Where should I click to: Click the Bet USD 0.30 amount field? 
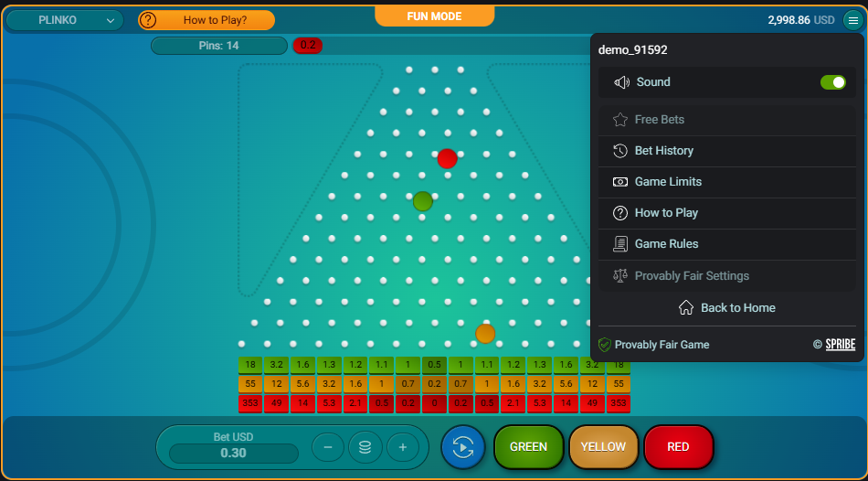pos(234,454)
